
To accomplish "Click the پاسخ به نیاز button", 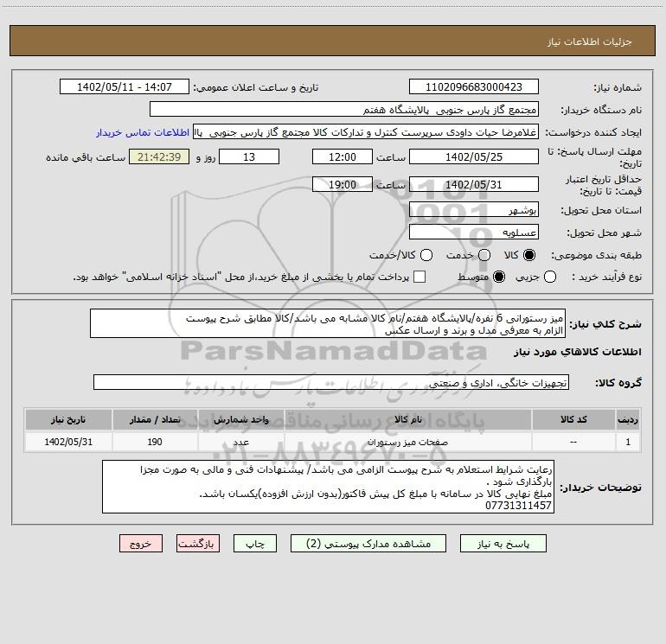I will click(503, 544).
